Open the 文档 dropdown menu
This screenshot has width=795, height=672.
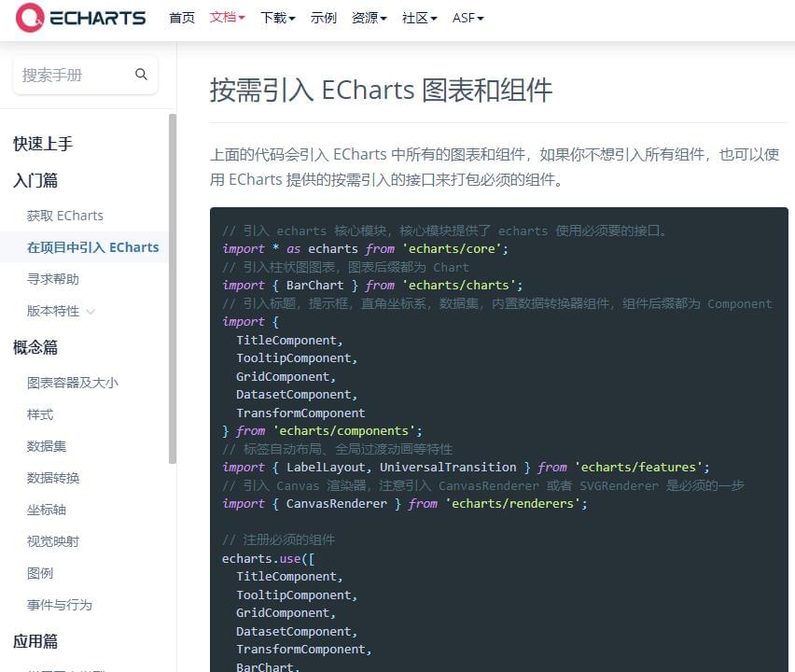pos(228,18)
